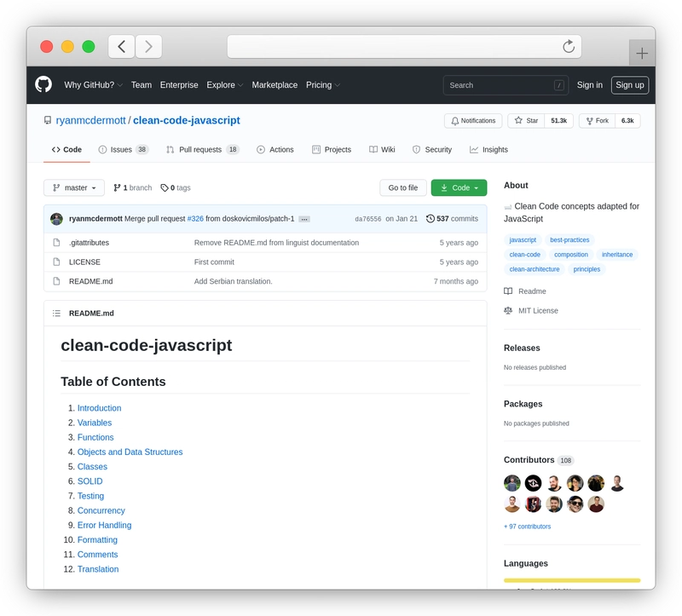Open the Why GitHub? dropdown menu

(93, 85)
